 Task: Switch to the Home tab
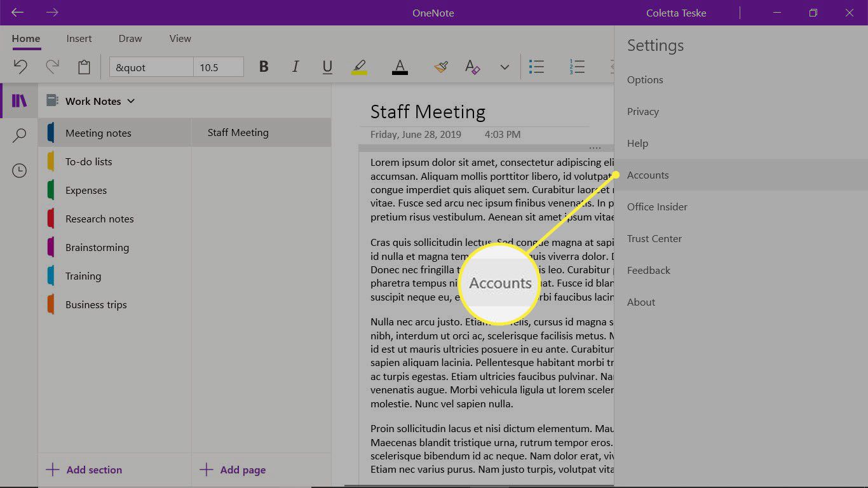click(26, 39)
